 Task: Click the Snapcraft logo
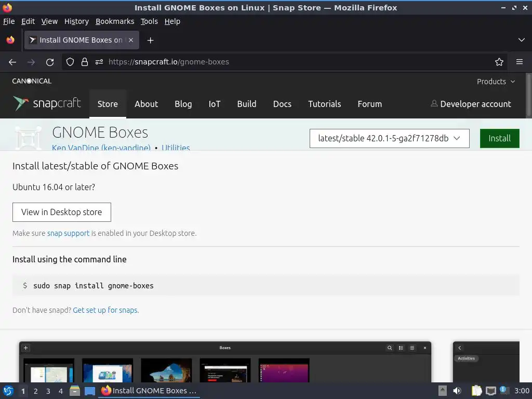[x=47, y=103]
